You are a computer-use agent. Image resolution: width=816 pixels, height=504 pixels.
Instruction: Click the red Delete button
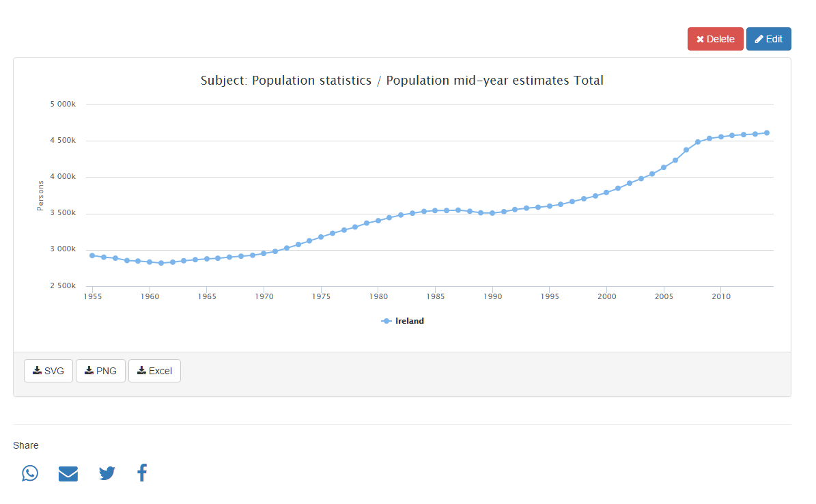715,39
